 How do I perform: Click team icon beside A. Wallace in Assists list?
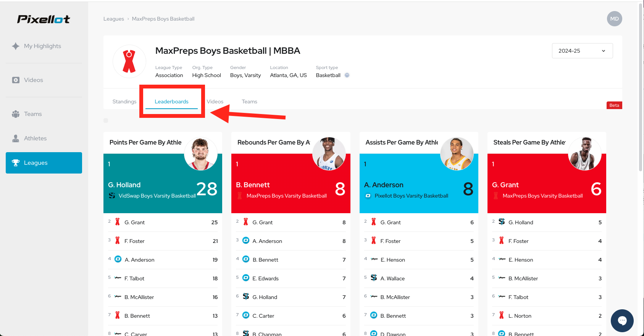pyautogui.click(x=374, y=278)
